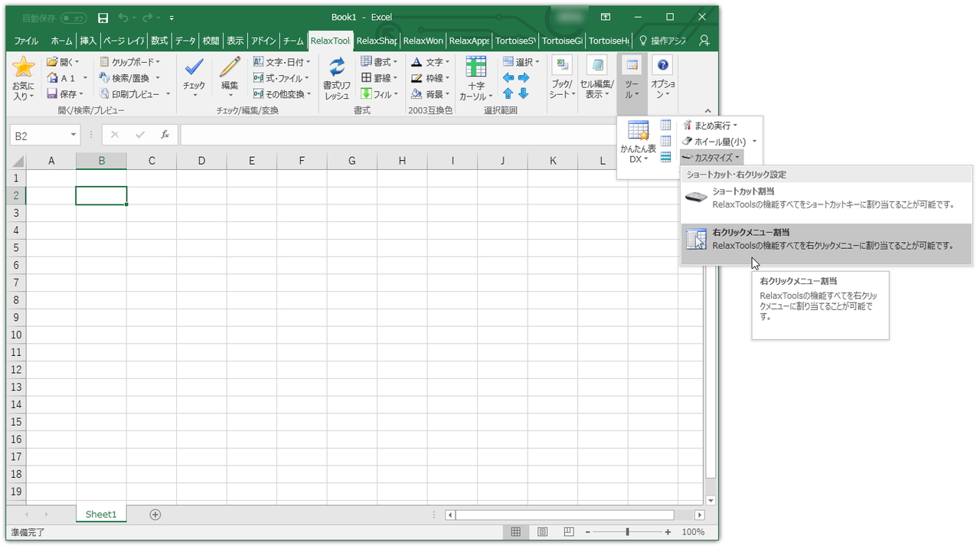Click the 書式リフレッシュ refresh icon
Screen dimensions: 980x546
337,67
